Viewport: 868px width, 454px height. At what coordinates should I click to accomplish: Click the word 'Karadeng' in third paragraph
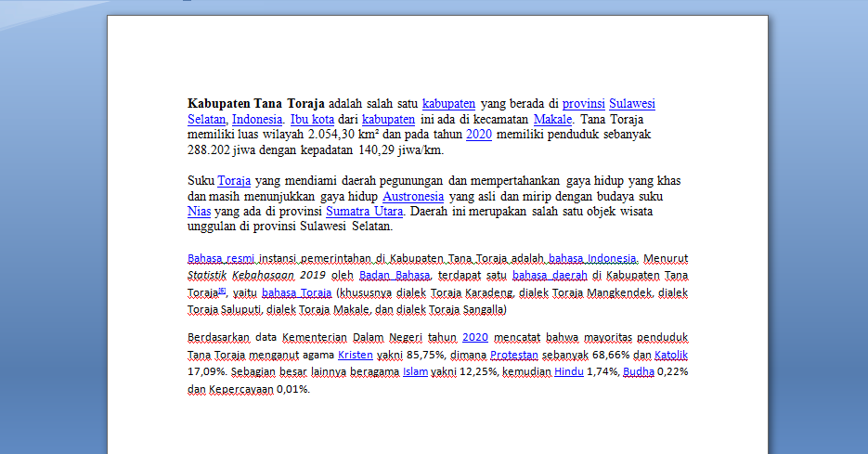tap(489, 292)
